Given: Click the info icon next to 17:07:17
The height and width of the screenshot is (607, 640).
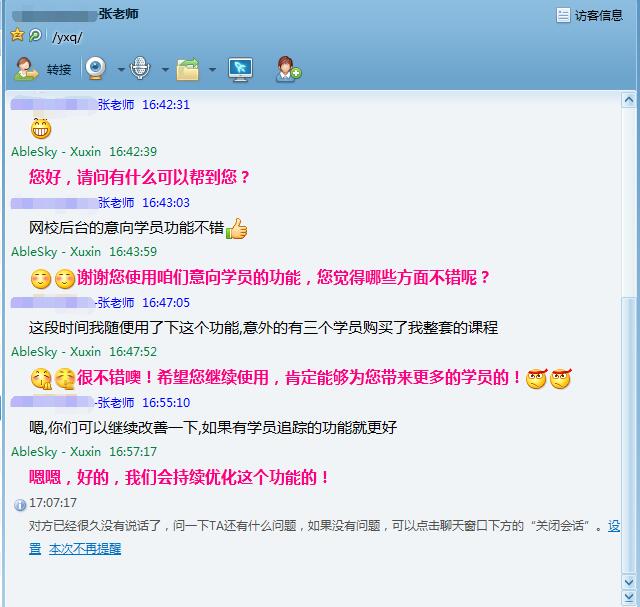Looking at the screenshot, I should coord(19,503).
